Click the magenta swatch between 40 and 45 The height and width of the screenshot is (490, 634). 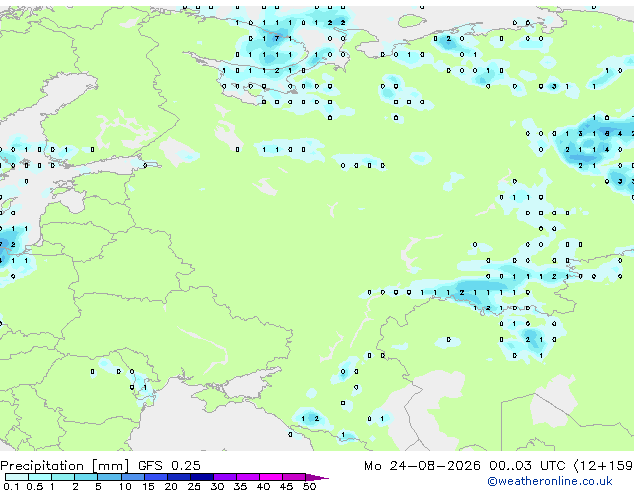pyautogui.click(x=271, y=477)
